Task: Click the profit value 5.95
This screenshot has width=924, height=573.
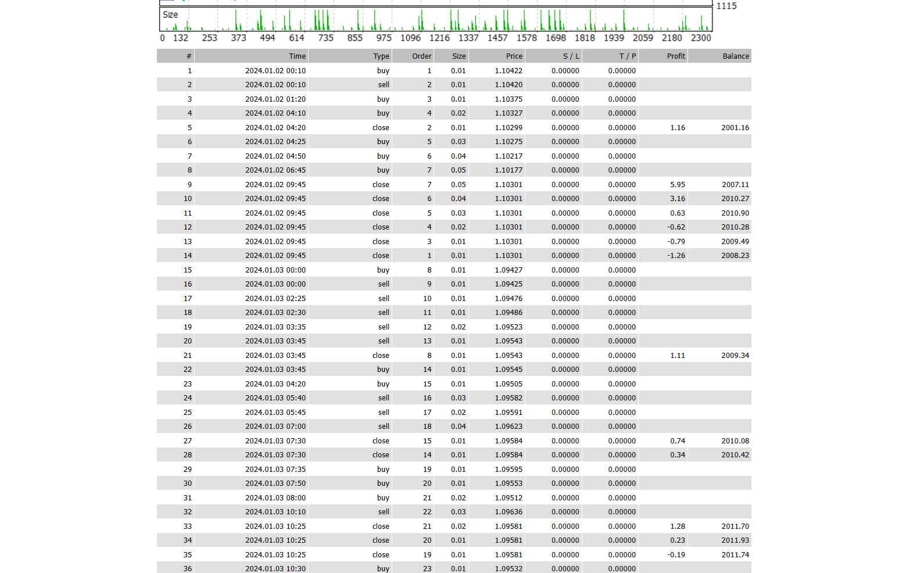Action: [x=677, y=185]
